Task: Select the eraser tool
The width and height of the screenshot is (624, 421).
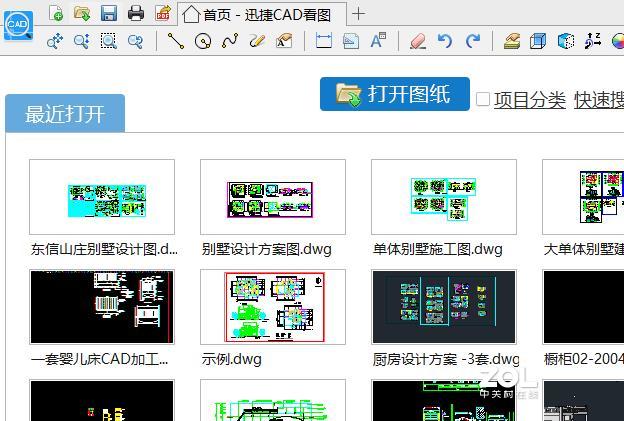Action: (x=418, y=41)
